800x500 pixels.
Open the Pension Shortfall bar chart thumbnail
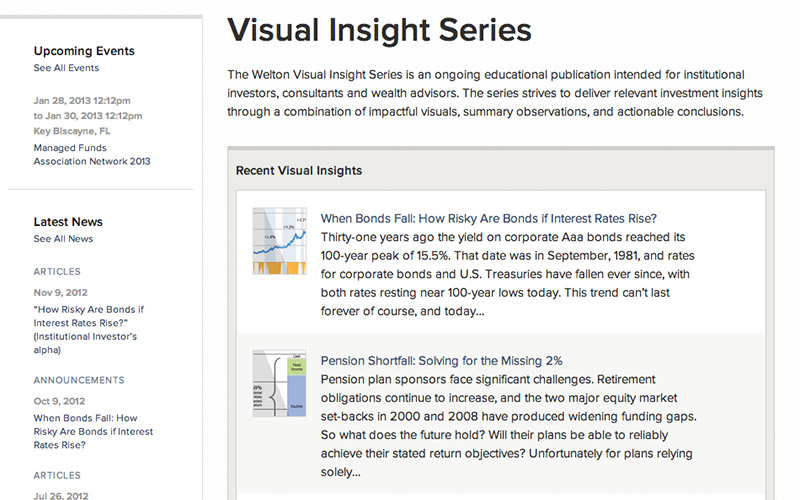click(x=278, y=384)
